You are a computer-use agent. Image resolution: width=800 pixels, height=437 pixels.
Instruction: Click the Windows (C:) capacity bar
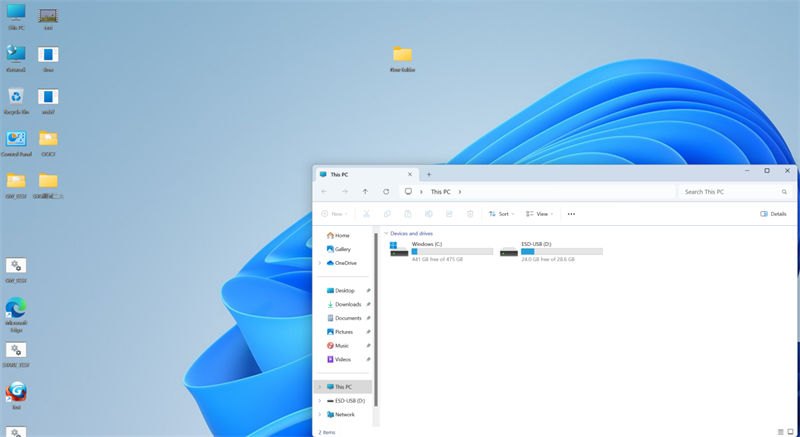point(452,252)
